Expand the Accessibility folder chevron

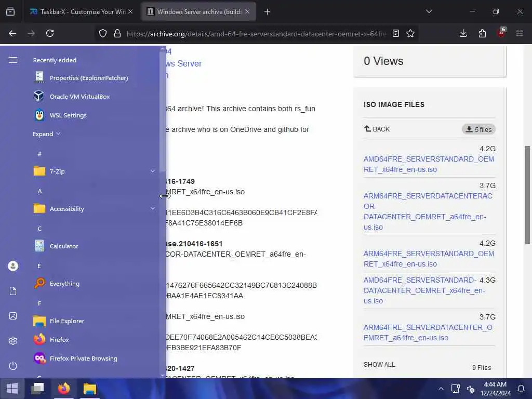[153, 209]
